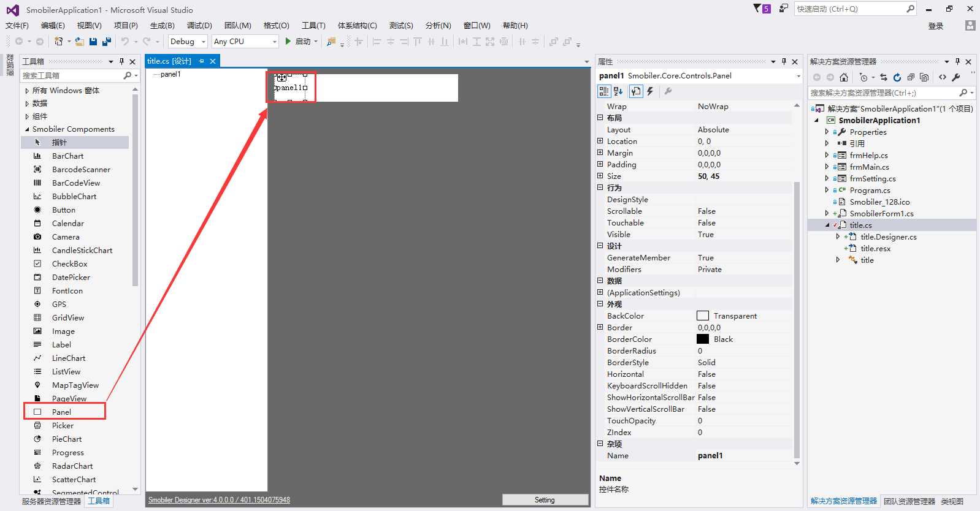This screenshot has width=980, height=511.
Task: Expand the 所有 Windows 窗体 toolbox group
Action: click(27, 91)
